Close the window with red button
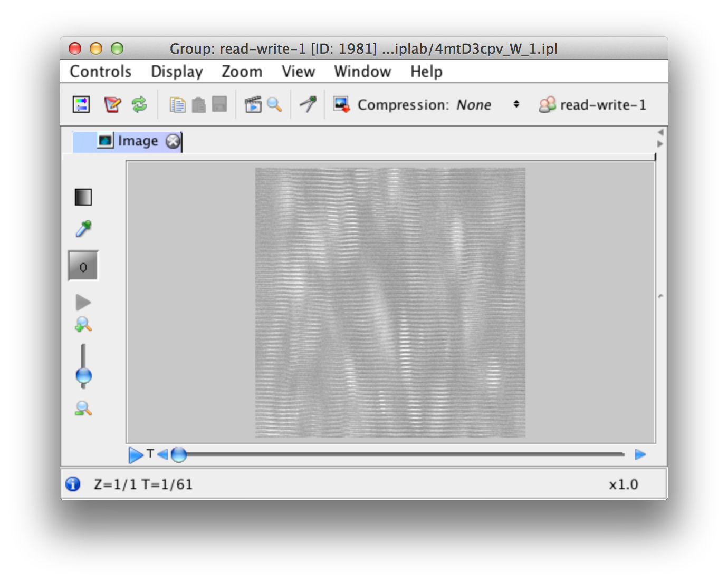This screenshot has width=728, height=583. [75, 48]
